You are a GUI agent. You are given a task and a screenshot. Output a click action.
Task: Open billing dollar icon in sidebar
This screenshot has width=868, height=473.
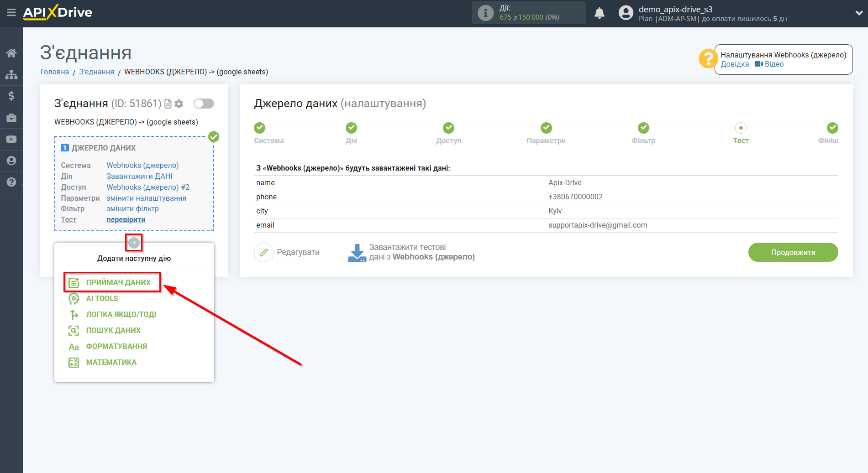[11, 96]
